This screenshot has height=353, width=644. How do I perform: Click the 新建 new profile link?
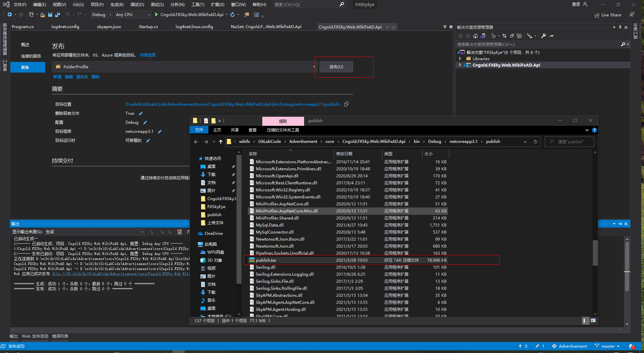[57, 77]
